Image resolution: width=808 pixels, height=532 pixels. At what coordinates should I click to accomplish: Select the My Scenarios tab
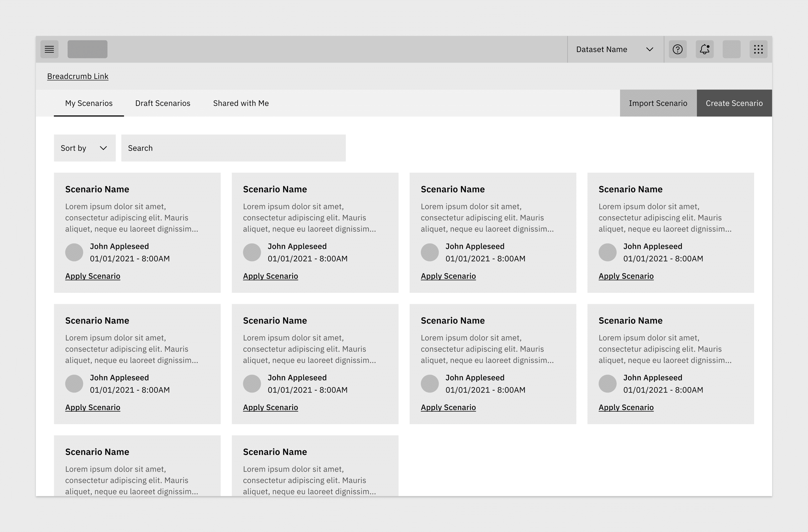[89, 103]
